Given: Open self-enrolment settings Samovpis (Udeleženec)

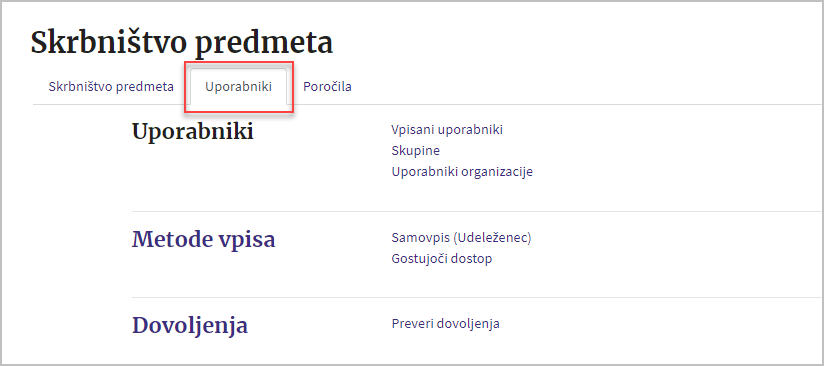Looking at the screenshot, I should [x=461, y=238].
